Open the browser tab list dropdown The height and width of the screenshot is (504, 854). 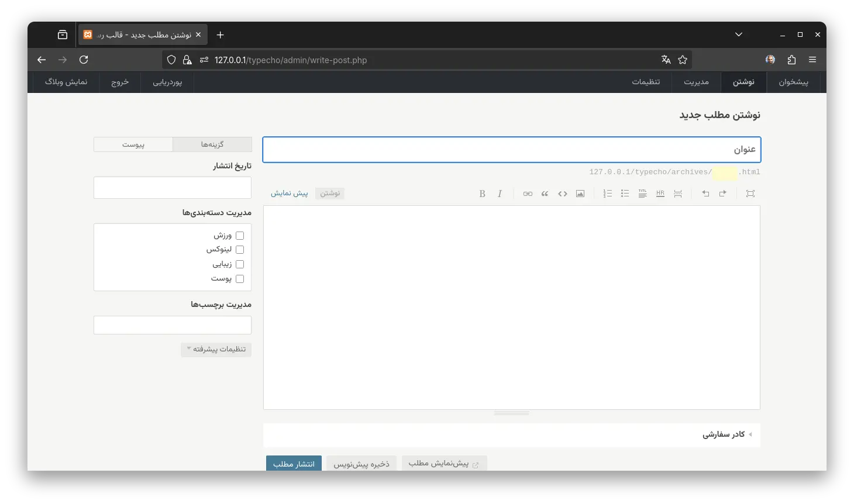(x=738, y=34)
